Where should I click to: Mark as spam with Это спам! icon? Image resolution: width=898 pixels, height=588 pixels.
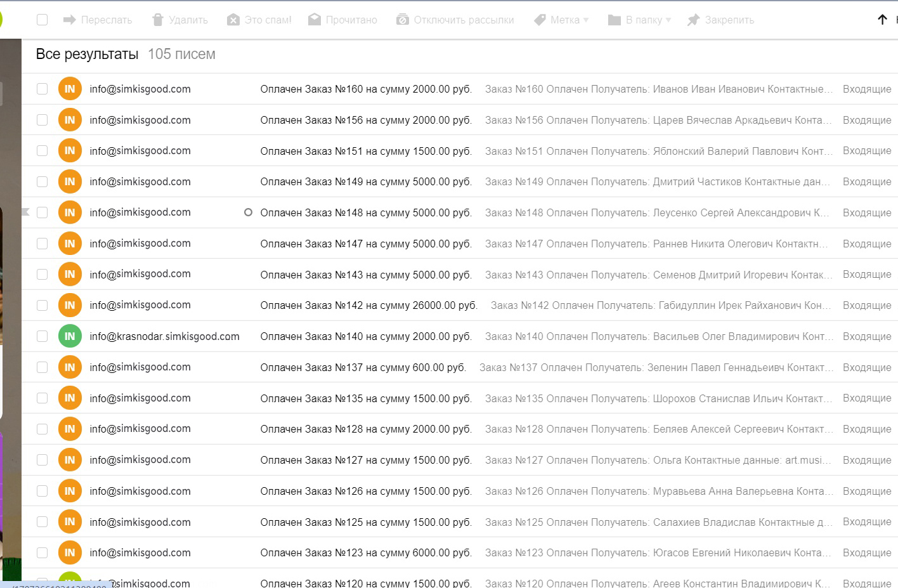coord(233,20)
